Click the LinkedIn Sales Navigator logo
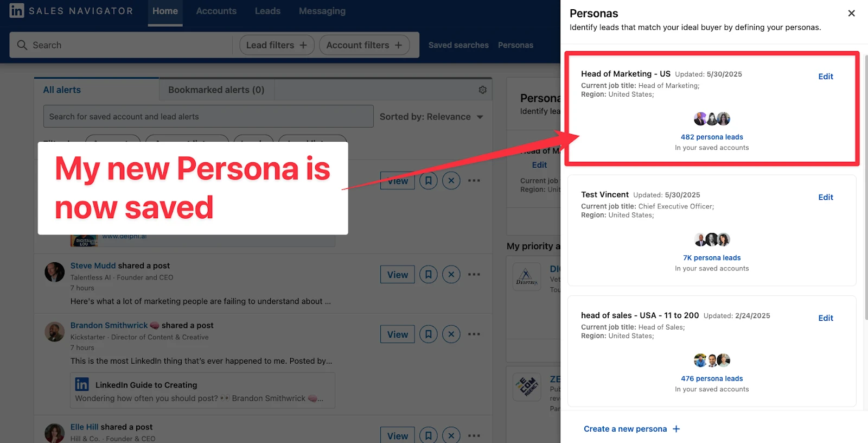This screenshot has height=443, width=868. pos(71,11)
